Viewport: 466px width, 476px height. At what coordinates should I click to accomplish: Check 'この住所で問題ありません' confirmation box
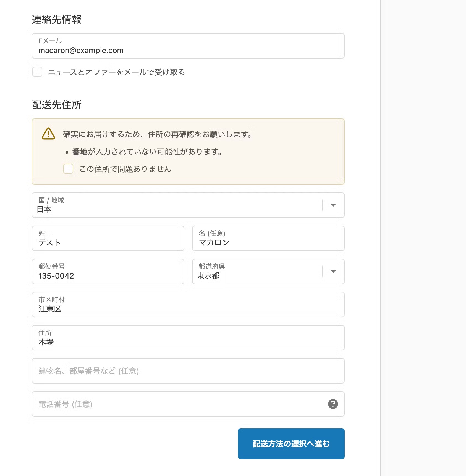[x=68, y=169]
